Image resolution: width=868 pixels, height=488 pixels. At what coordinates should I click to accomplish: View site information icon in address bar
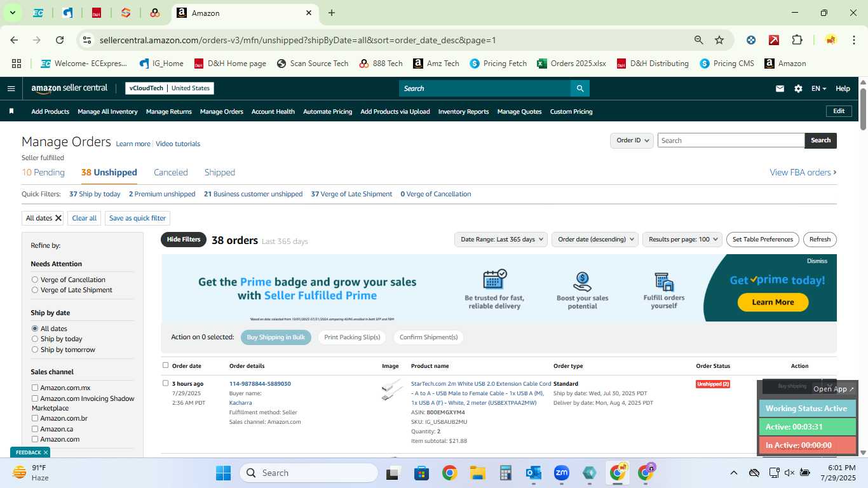87,40
